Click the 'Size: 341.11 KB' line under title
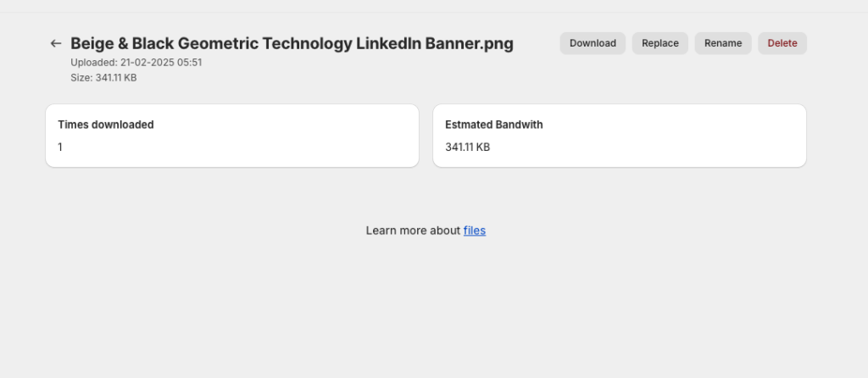Screen dimensions: 868x378 (103, 78)
